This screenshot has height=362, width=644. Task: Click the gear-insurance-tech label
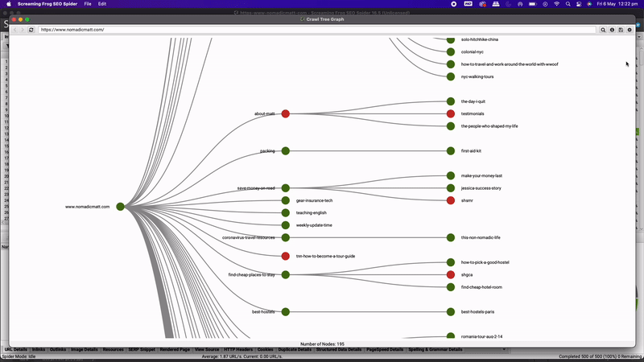(x=314, y=200)
